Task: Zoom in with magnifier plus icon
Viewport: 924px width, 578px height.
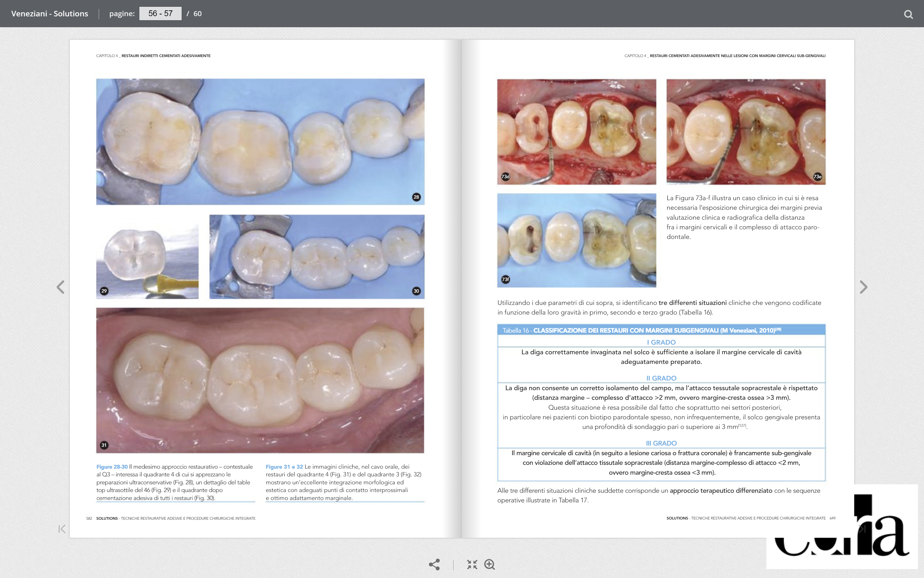Action: tap(489, 565)
